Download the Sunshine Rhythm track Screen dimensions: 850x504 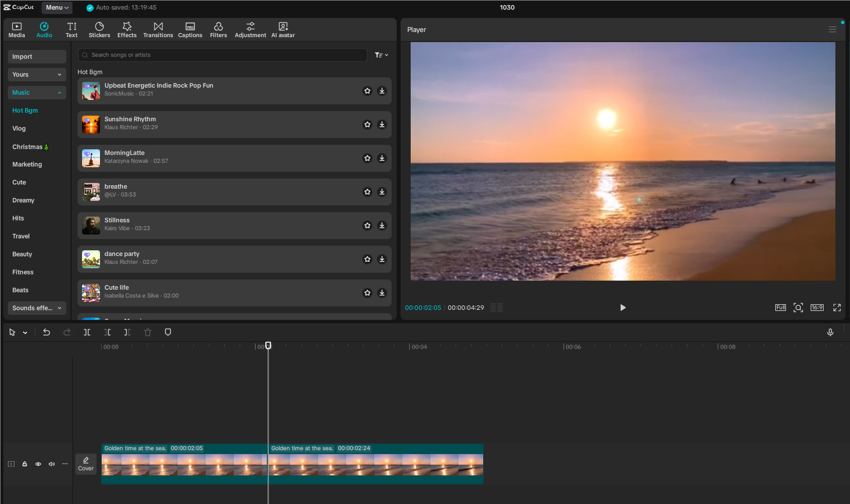[x=382, y=124]
